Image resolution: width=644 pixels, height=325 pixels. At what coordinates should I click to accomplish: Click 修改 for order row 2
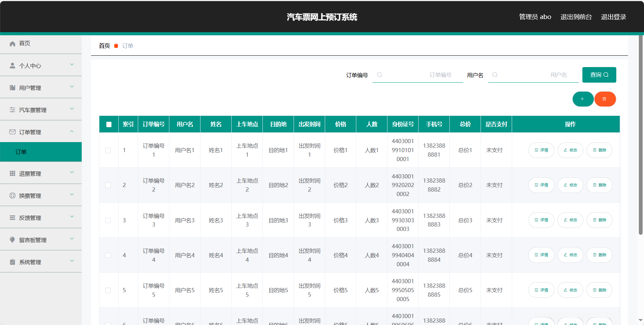point(570,185)
